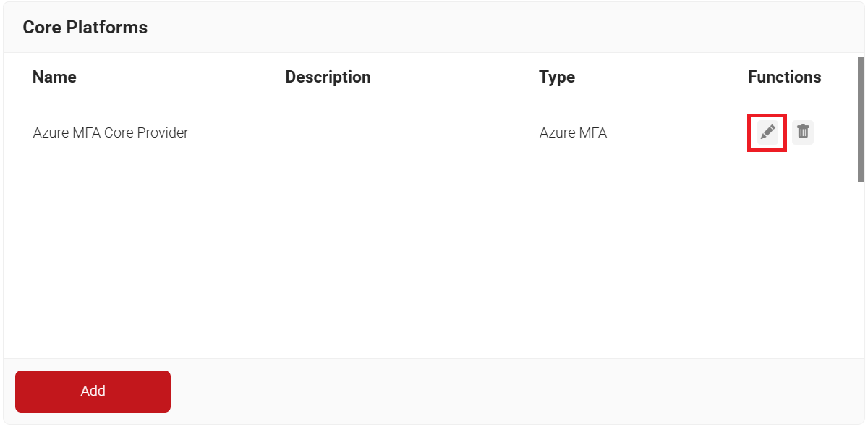
Task: Click the header bar right of Core Platforms
Action: click(x=506, y=28)
